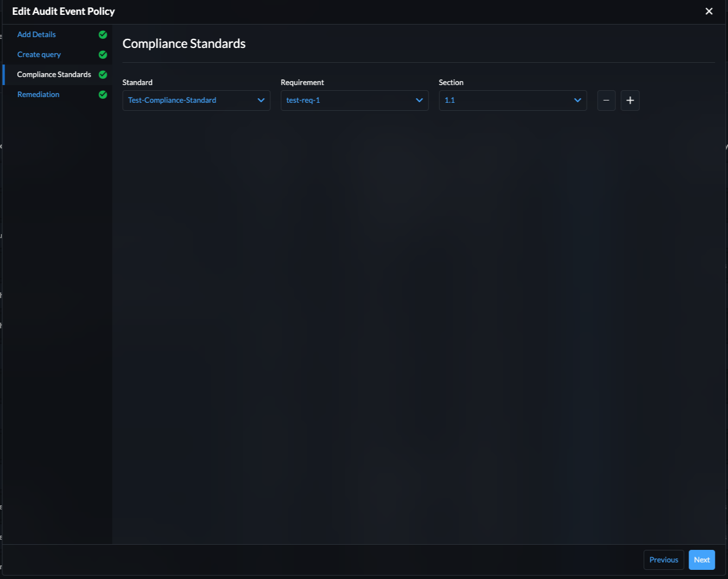
Task: Click the chevron on the Standard dropdown
Action: 261,100
